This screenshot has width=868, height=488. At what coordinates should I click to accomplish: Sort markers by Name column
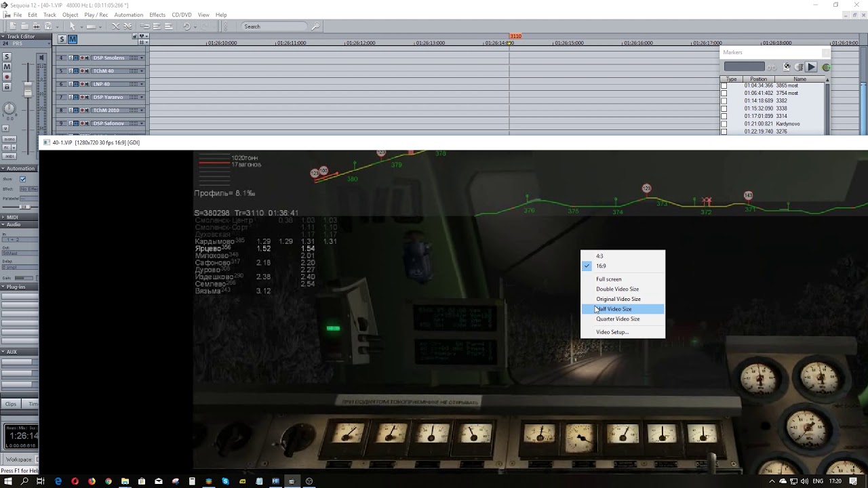point(800,79)
